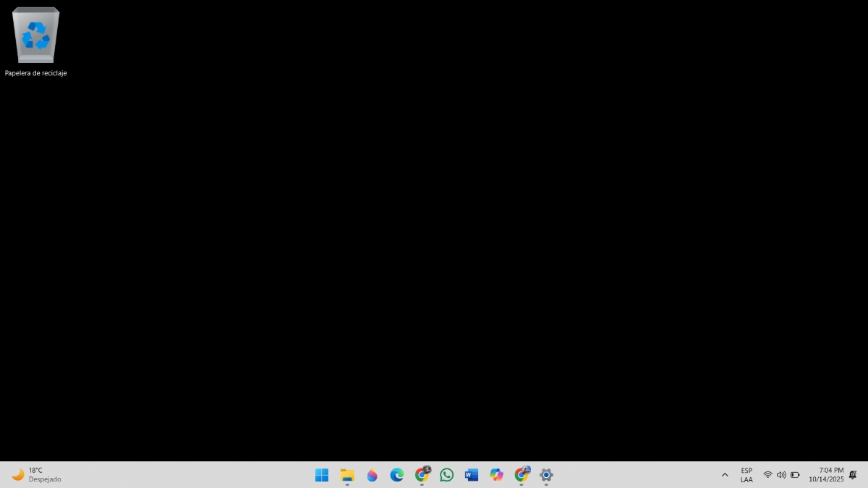The width and height of the screenshot is (868, 488).
Task: Launch the colorful teardrop app in taskbar
Action: point(372,475)
